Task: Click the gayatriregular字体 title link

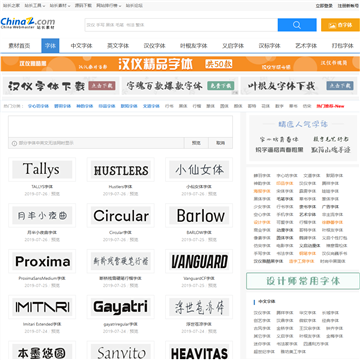Action: [121, 324]
